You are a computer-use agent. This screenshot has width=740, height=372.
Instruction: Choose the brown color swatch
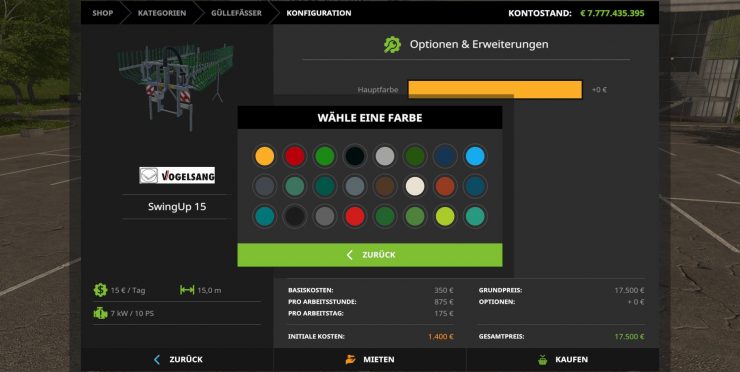tap(385, 186)
